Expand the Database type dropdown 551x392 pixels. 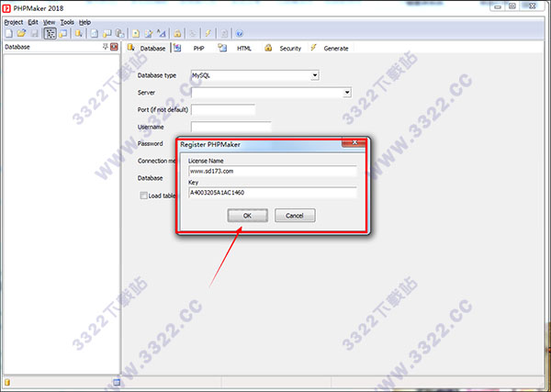click(315, 75)
